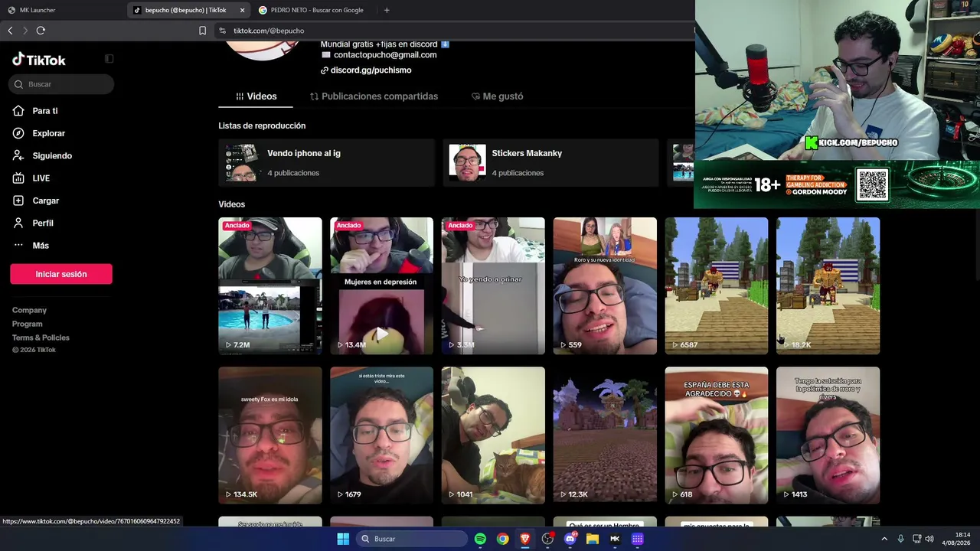Switch to the MK Launcher browser tab
This screenshot has width=980, height=551.
pyautogui.click(x=63, y=10)
